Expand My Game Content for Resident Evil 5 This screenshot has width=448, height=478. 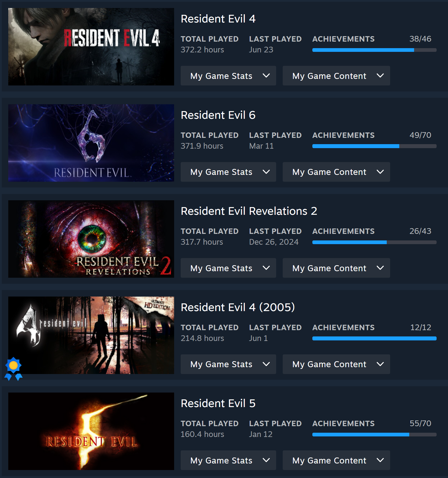336,460
